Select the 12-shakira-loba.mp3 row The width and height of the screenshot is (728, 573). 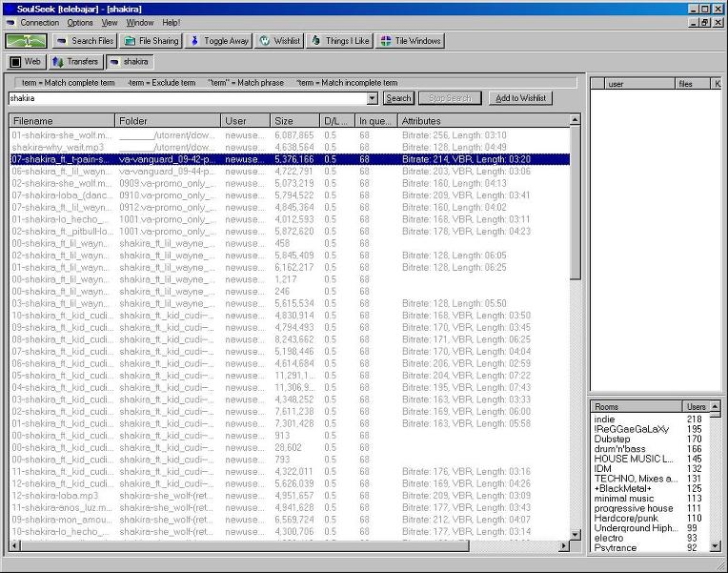(290, 496)
